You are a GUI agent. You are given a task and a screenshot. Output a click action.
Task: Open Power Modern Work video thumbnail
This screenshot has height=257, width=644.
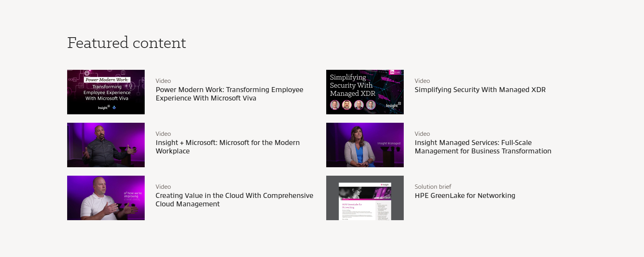[x=106, y=92]
